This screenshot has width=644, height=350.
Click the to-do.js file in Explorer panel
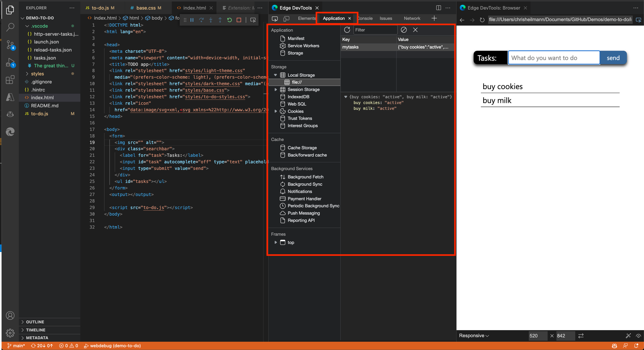(40, 113)
